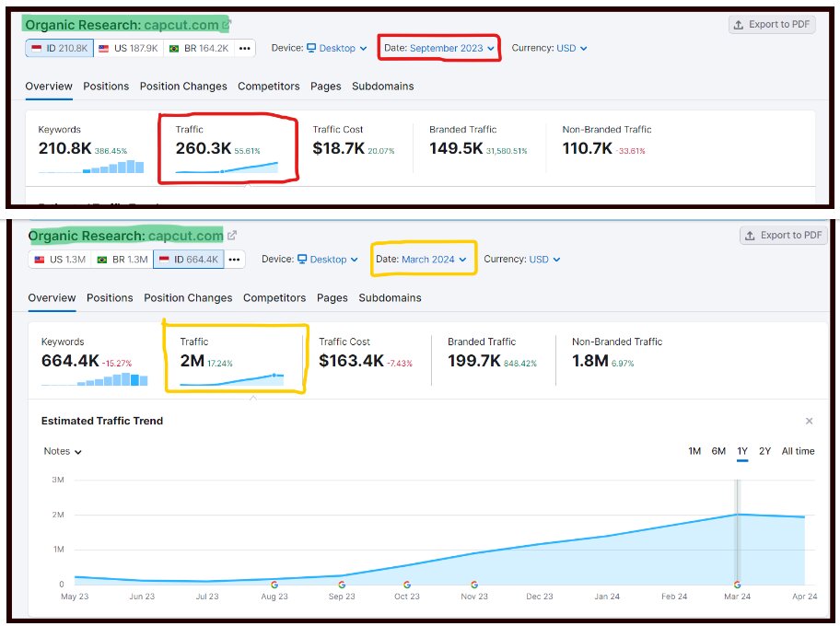The height and width of the screenshot is (626, 840).
Task: Open capcut.com external link in September 2023 panel
Action: (x=227, y=24)
